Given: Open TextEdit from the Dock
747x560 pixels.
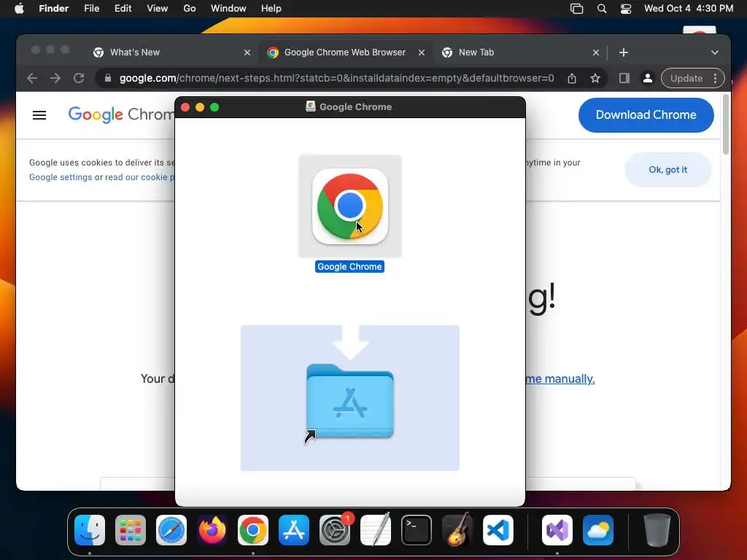Looking at the screenshot, I should tap(376, 530).
